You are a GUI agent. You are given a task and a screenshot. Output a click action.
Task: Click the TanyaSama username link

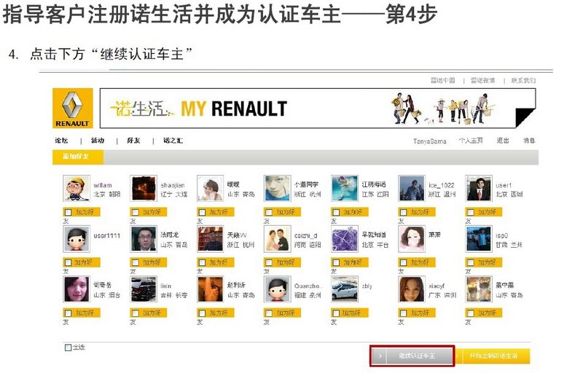pyautogui.click(x=430, y=141)
